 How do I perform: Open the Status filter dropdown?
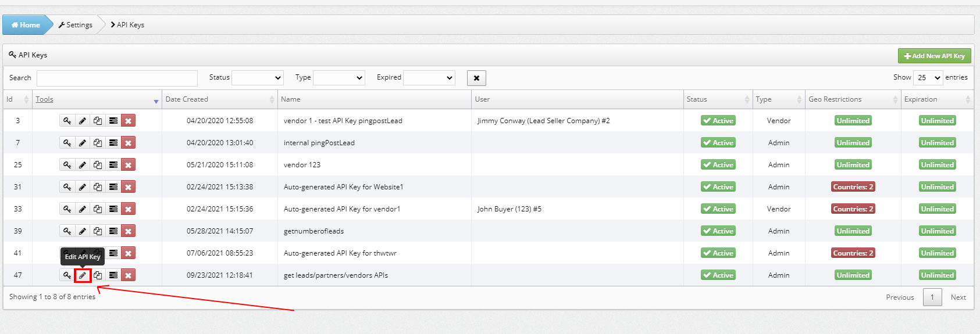pyautogui.click(x=258, y=78)
